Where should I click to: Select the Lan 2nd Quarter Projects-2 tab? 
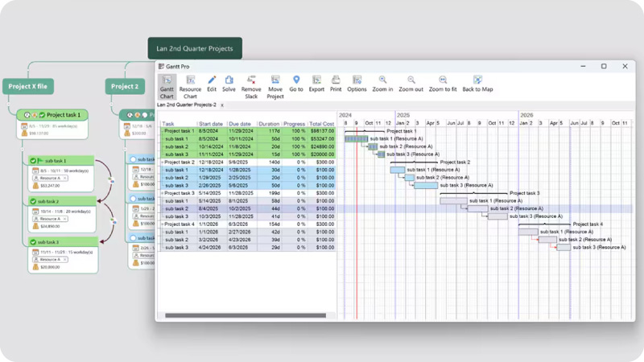187,105
